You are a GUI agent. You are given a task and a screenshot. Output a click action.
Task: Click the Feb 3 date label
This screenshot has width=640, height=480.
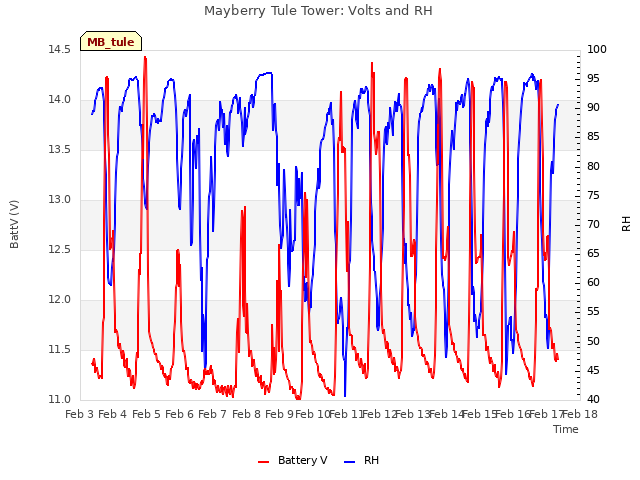(x=80, y=414)
